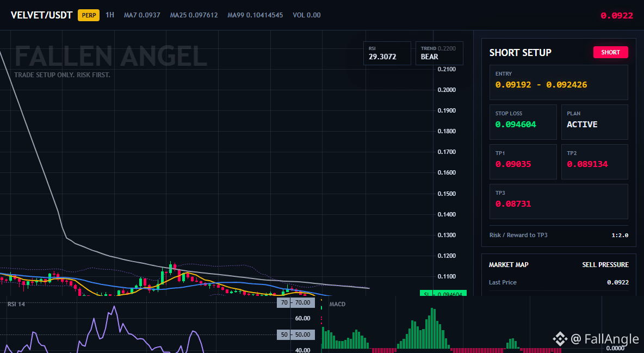Click the red SHORT button
The image size is (644, 353).
pos(610,52)
